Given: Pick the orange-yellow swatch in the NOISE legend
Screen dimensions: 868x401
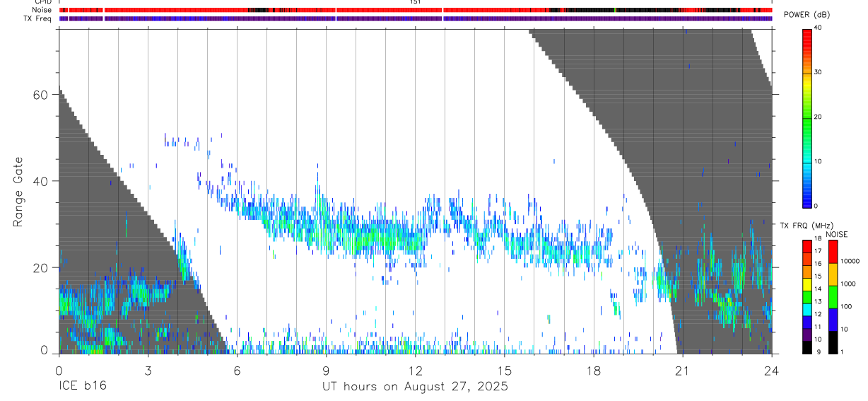Looking at the screenshot, I should coord(832,274).
